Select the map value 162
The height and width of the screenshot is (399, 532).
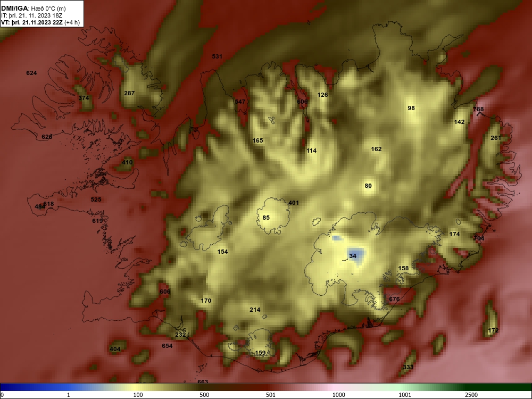(x=376, y=149)
